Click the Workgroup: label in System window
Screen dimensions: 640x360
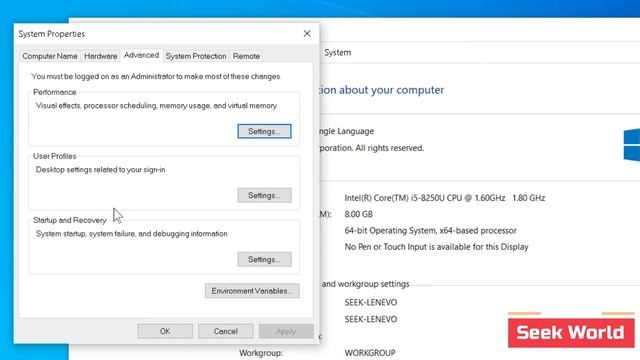coord(261,353)
